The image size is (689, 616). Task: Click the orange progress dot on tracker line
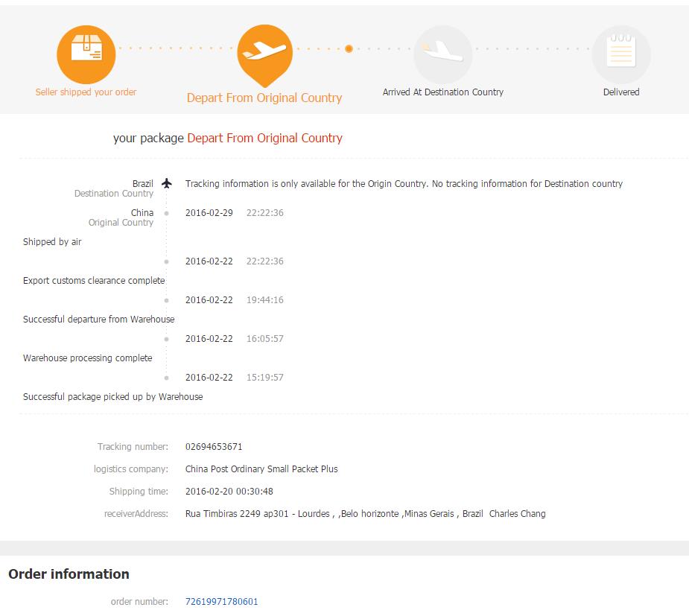[349, 48]
